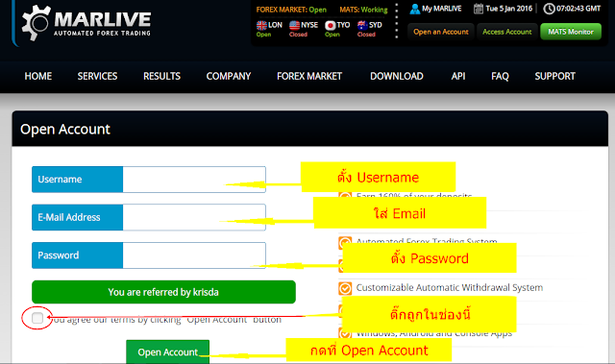Click the My MARLIVE link
This screenshot has height=364, width=615.
(x=442, y=9)
